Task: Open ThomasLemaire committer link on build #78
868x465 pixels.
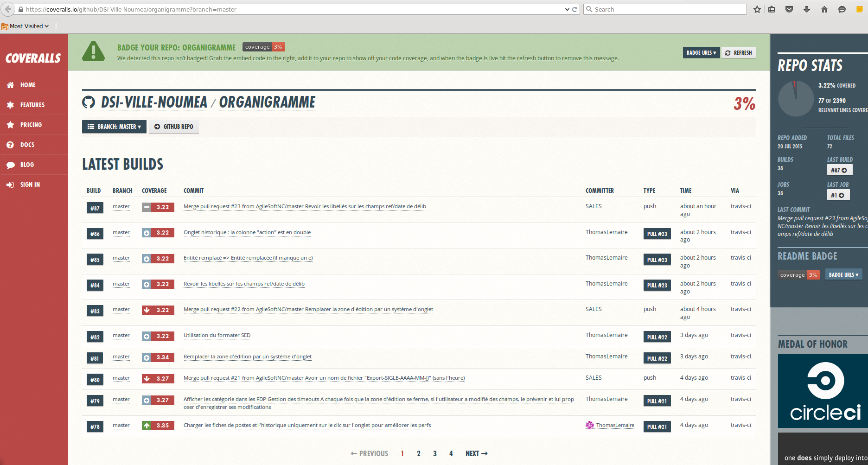Action: (615, 425)
